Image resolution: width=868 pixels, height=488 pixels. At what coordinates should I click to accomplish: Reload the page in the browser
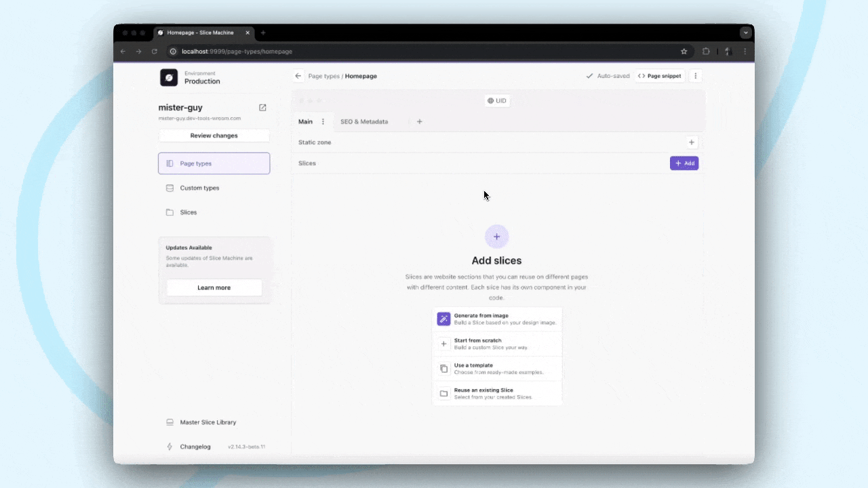[154, 52]
